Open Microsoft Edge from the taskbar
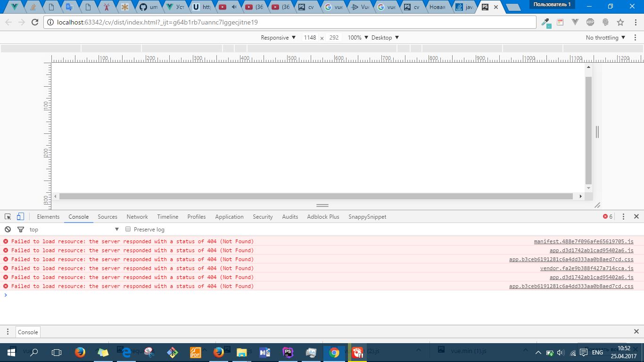644x362 pixels. (126, 352)
